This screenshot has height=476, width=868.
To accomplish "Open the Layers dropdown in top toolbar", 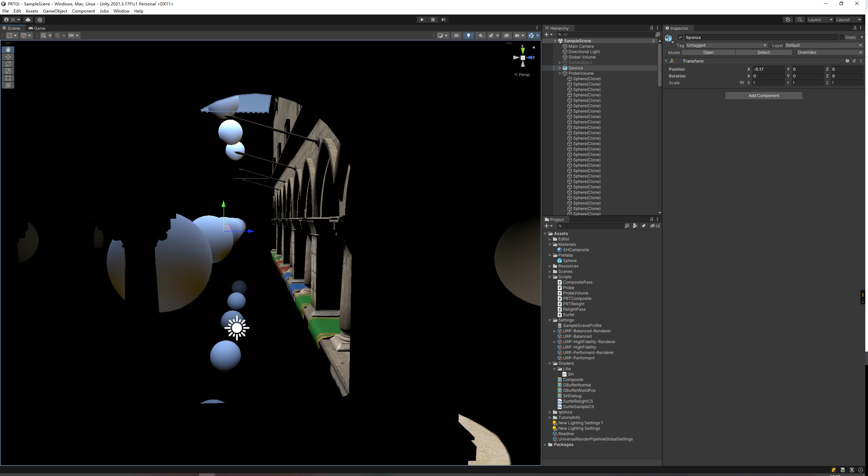I will 820,20.
